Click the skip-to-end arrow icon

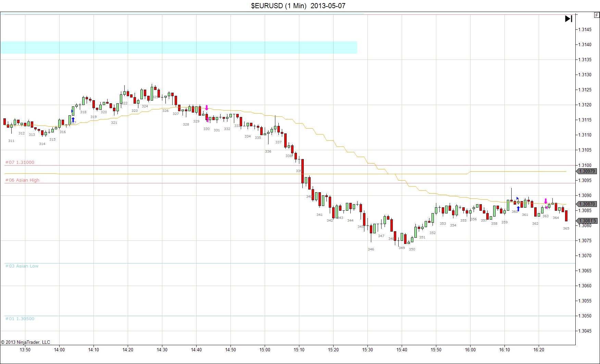pos(568,19)
